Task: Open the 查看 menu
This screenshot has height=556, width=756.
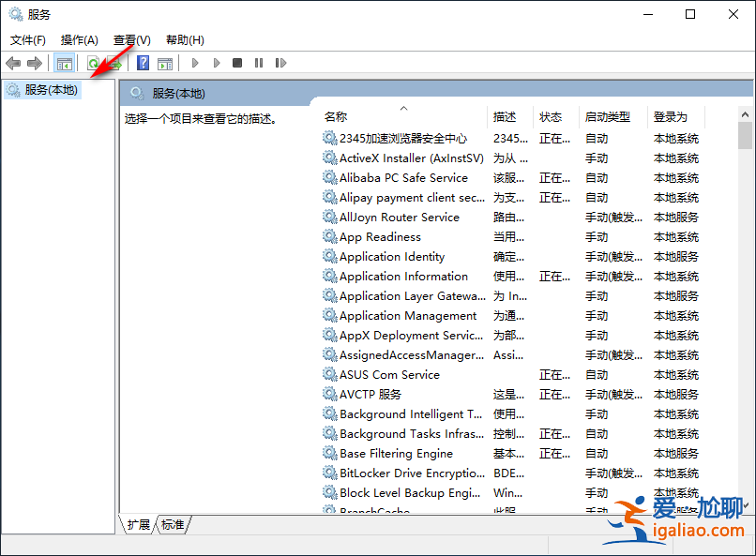Action: [131, 39]
